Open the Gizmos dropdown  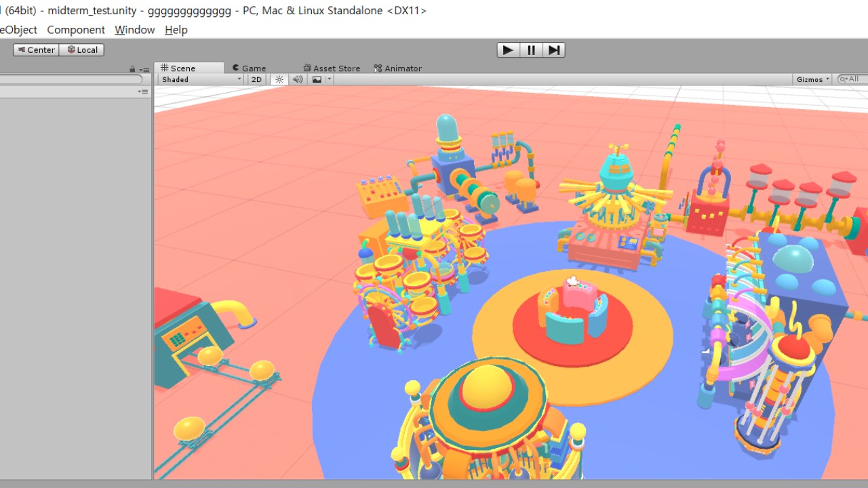click(812, 79)
